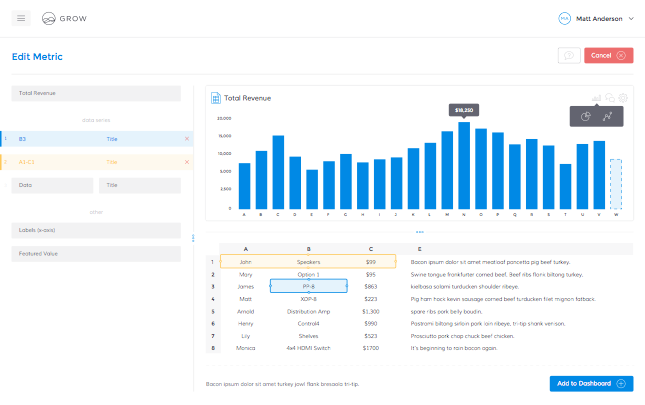The image size is (645, 405).
Task: Click the chat button beside Cancel
Action: tap(568, 56)
